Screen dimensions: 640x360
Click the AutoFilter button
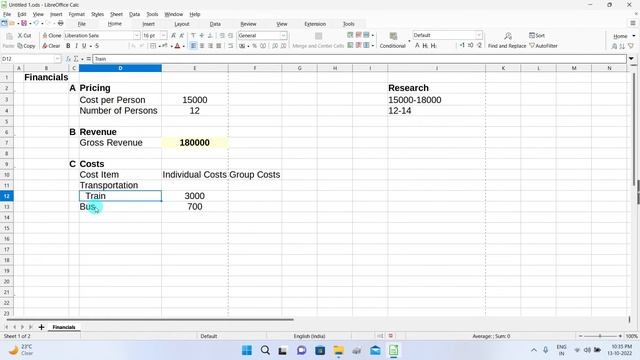pos(543,46)
